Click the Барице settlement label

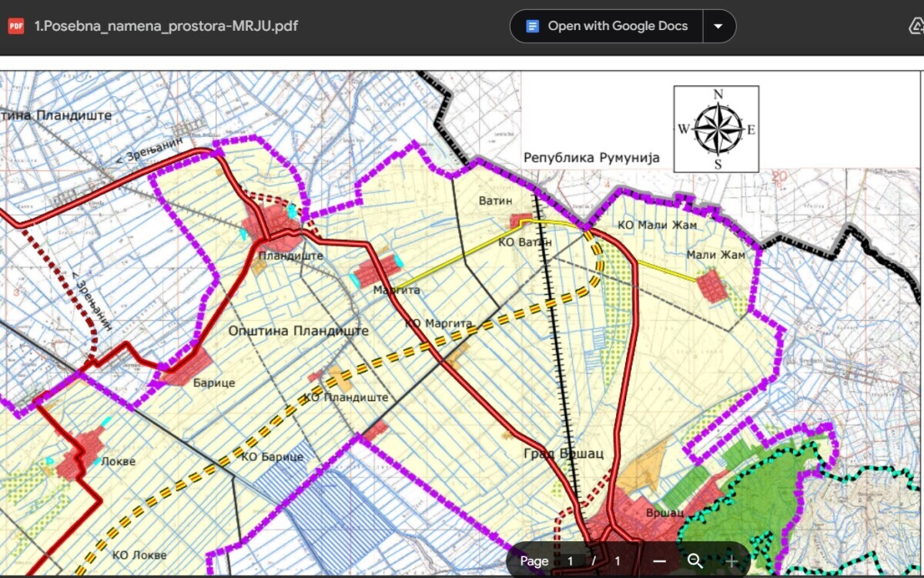(214, 383)
